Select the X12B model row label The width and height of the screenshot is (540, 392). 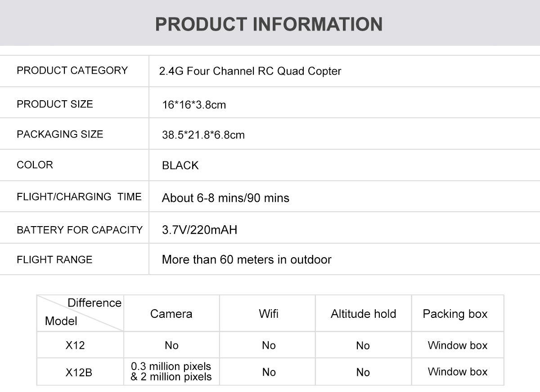tap(79, 372)
